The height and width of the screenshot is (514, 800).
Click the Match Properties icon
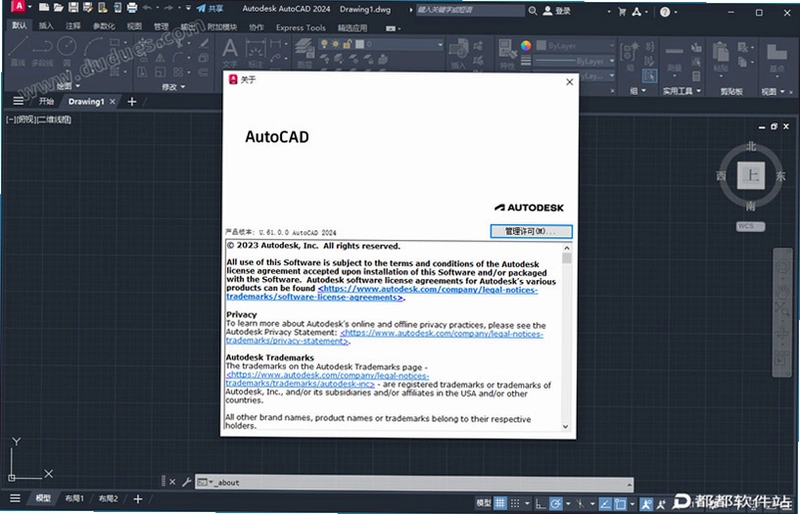507,53
